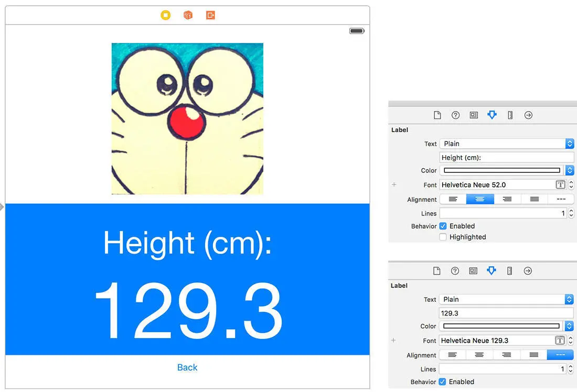577x392 pixels.
Task: Open Quick Help inspector in upper Label panel
Action: coord(455,115)
